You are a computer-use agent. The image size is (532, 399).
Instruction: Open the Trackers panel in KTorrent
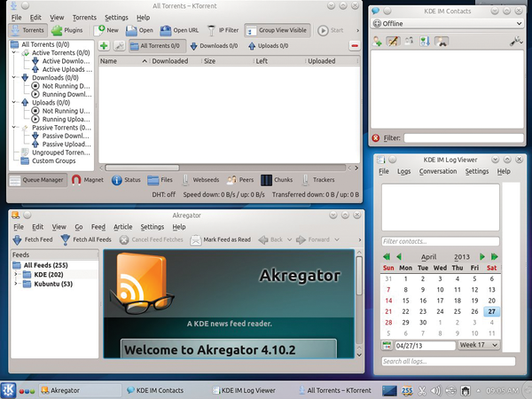[318, 180]
